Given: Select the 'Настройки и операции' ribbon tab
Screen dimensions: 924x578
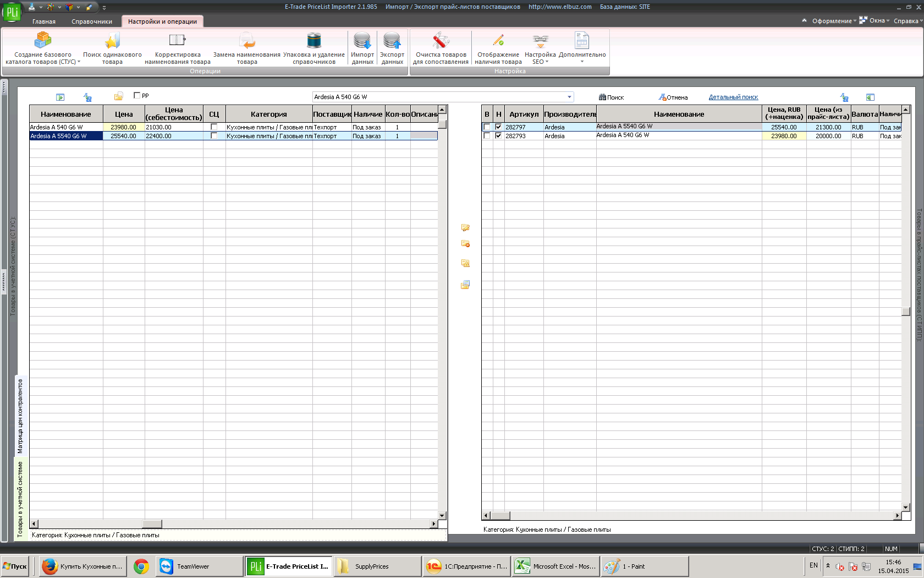Looking at the screenshot, I should (x=162, y=21).
